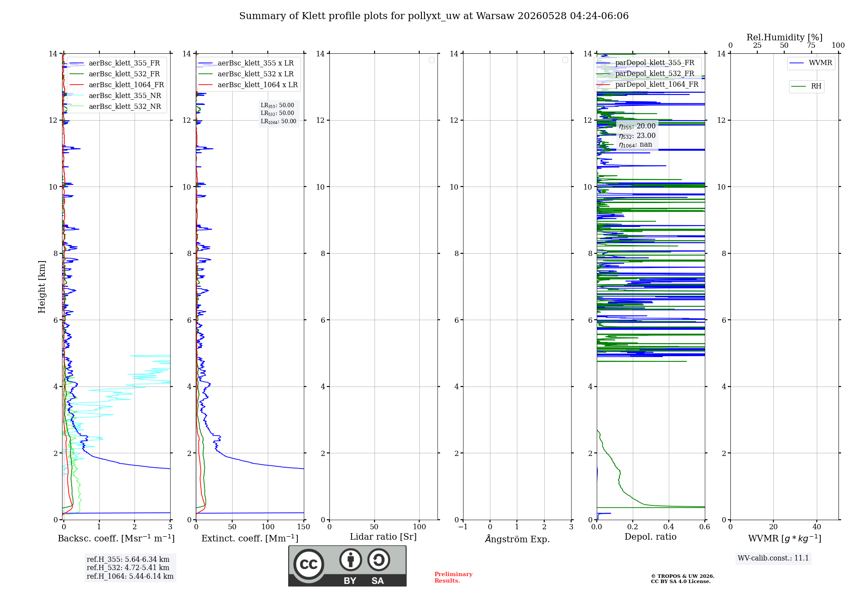Click the plot title mentioning pollyxt_uw at Warsaw

pos(434,16)
